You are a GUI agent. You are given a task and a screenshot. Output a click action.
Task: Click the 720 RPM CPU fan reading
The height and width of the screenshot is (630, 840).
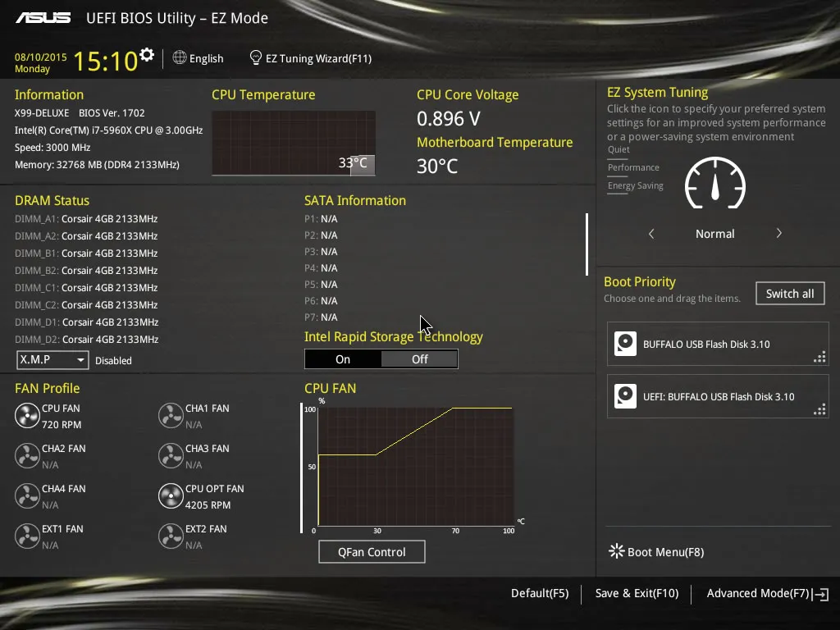(x=62, y=424)
